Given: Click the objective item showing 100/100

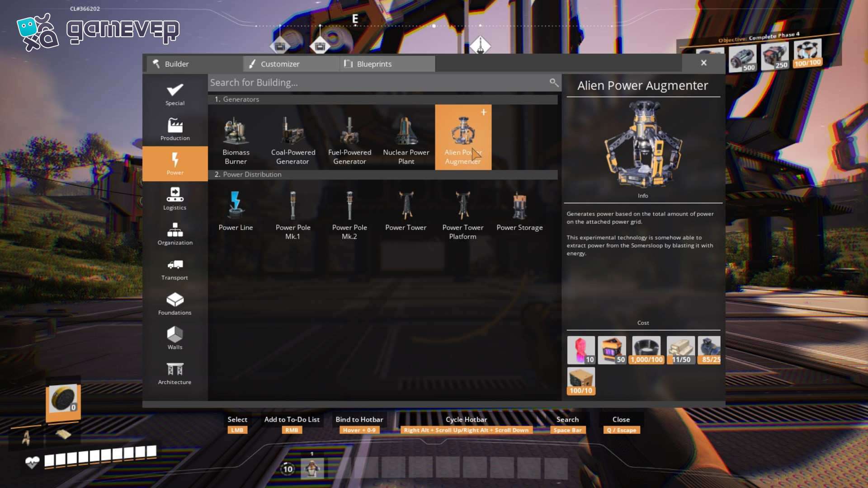Looking at the screenshot, I should (808, 53).
